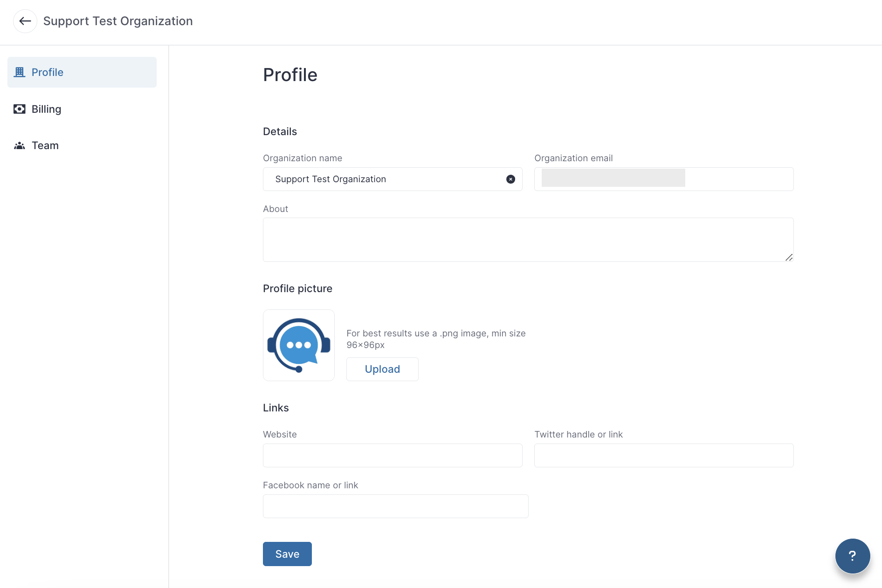The height and width of the screenshot is (588, 882).
Task: Focus the Website input field
Action: pyautogui.click(x=393, y=456)
